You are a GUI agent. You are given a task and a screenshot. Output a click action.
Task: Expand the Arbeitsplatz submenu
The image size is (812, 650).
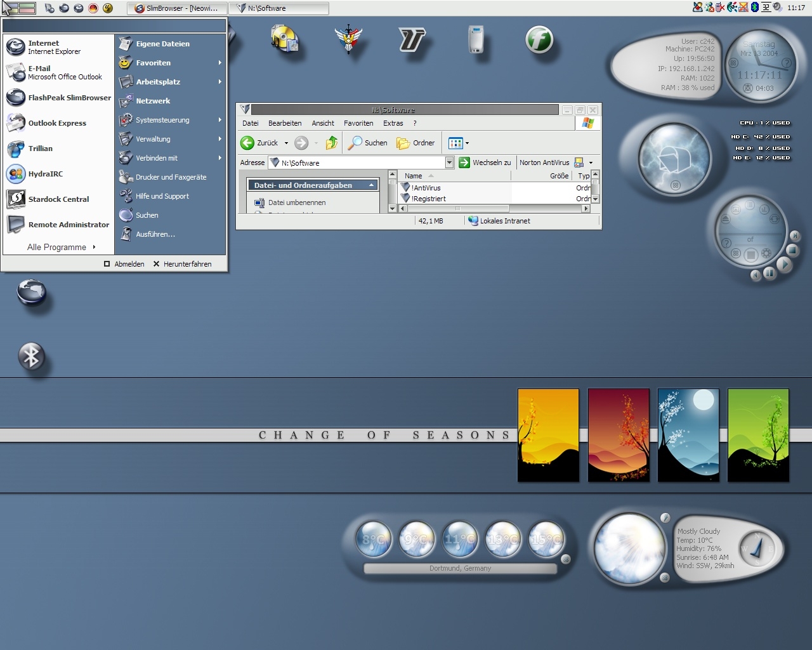pyautogui.click(x=170, y=82)
